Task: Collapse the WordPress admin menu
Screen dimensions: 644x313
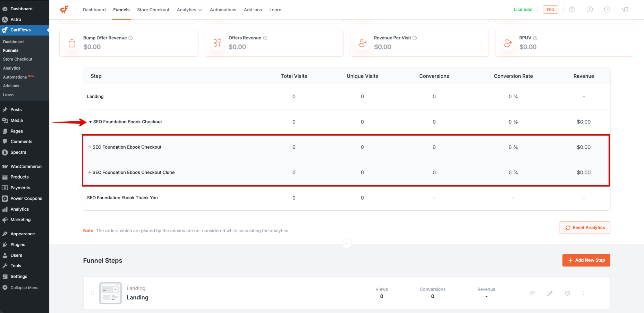Action: 24,288
